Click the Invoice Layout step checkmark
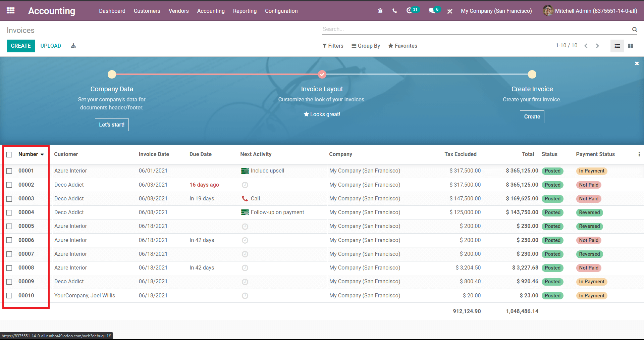The height and width of the screenshot is (340, 644). click(x=322, y=74)
